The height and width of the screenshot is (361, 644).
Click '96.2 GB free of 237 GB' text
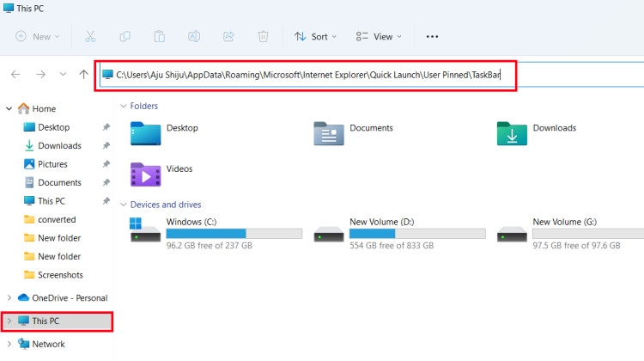(x=209, y=246)
